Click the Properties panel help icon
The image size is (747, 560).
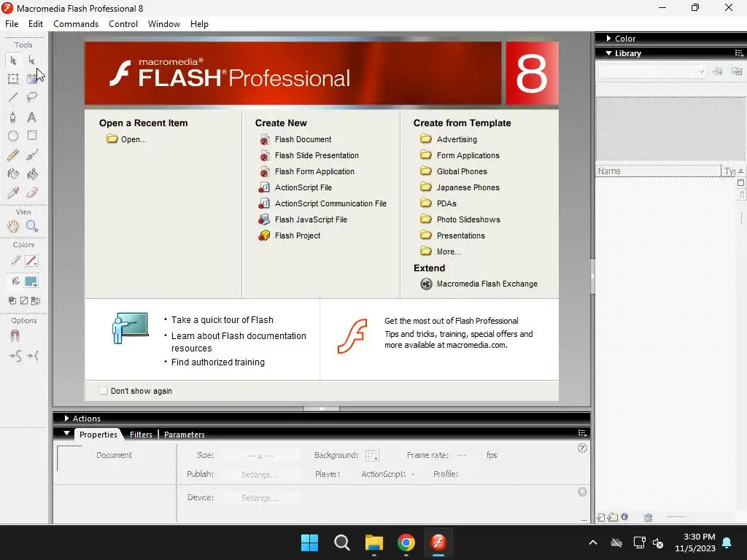(582, 448)
